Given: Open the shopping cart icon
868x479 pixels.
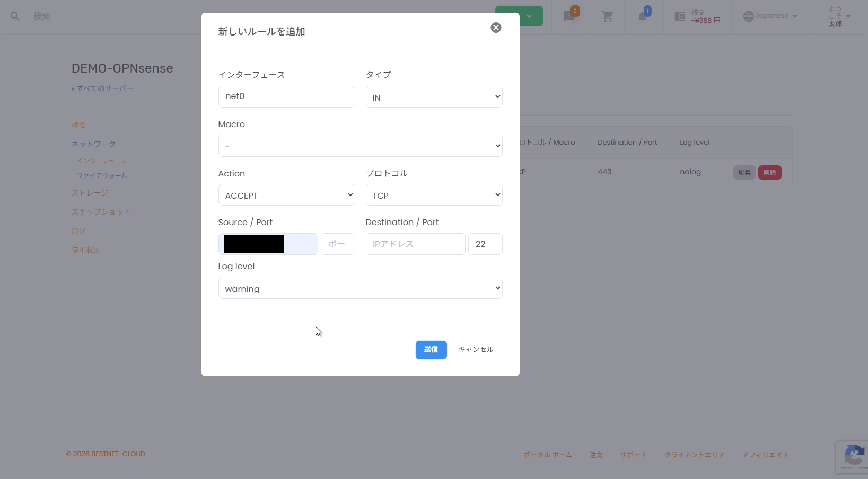Looking at the screenshot, I should [608, 16].
